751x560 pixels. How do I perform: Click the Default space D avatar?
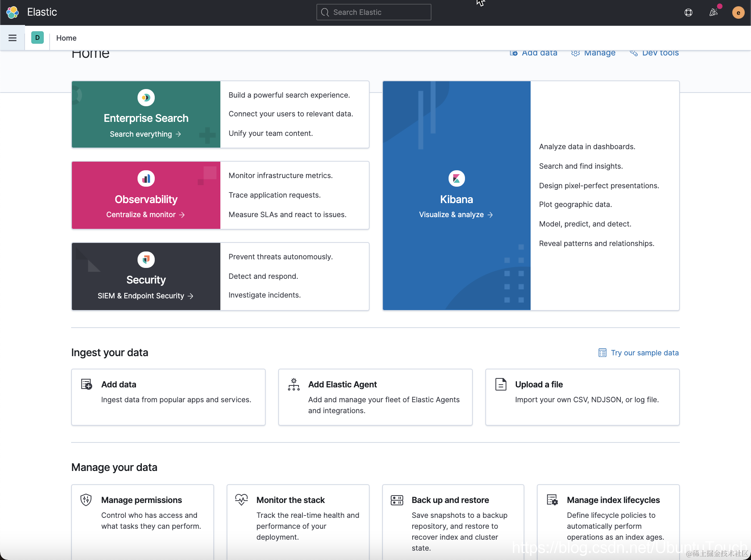(38, 38)
